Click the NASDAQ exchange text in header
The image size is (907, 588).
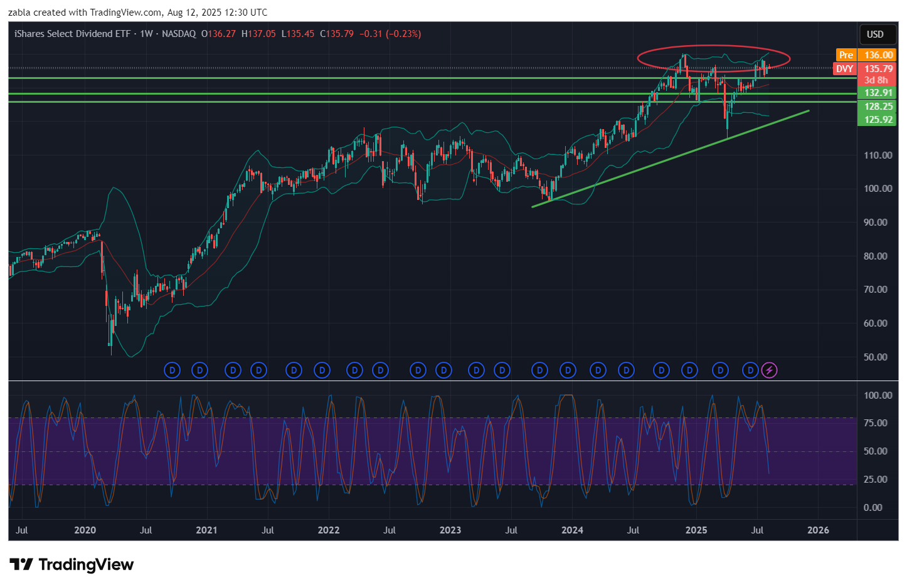[179, 34]
